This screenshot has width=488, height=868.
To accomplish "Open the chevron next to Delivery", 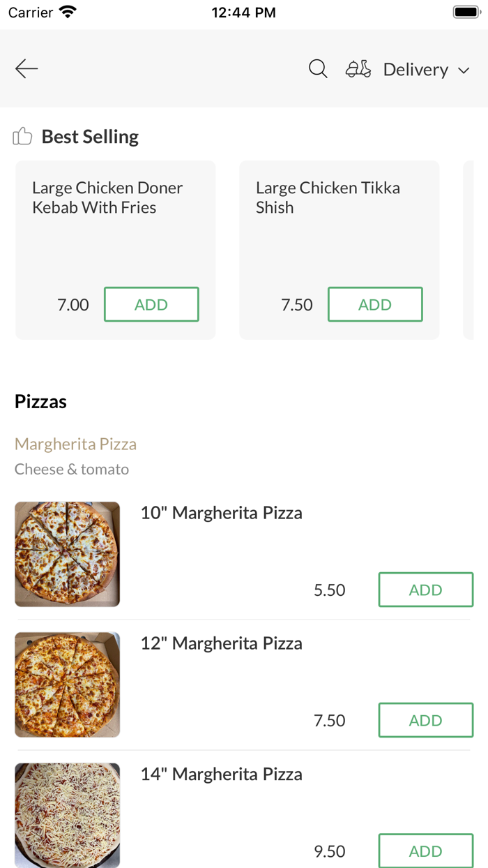I will pos(464,70).
